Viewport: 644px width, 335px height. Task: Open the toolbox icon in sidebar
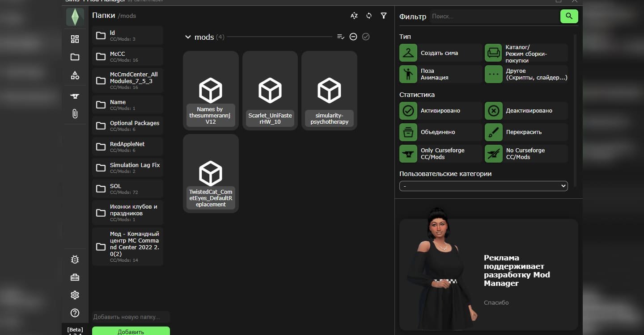pyautogui.click(x=75, y=277)
